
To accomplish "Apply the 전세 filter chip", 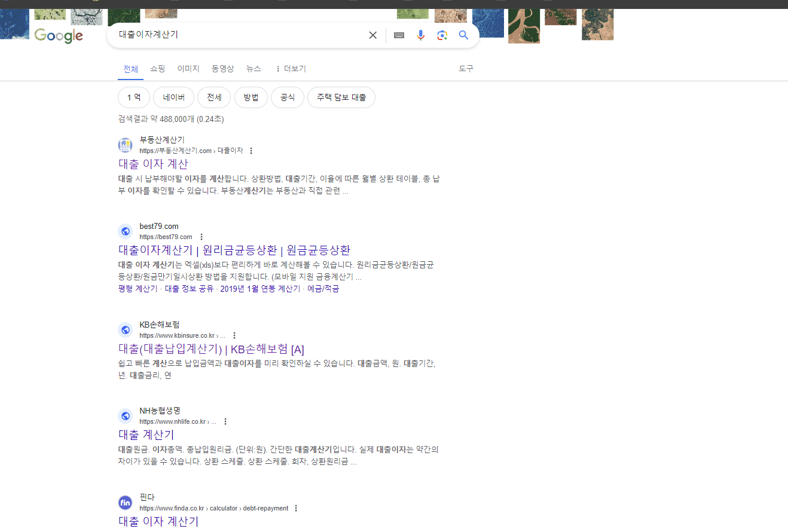I will [x=214, y=97].
